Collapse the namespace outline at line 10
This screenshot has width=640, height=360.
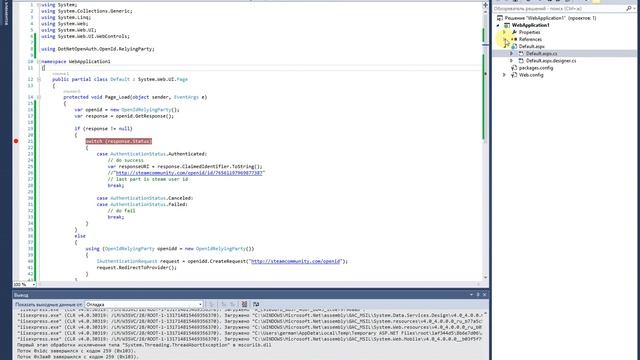pos(39,62)
